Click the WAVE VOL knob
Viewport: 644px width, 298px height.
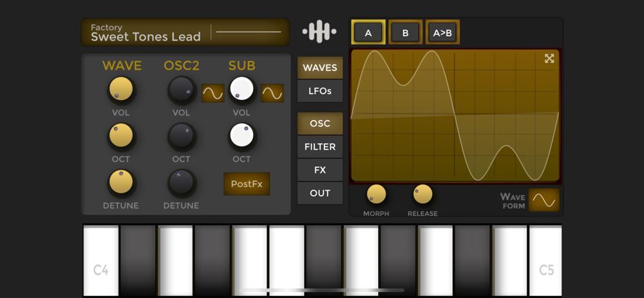tap(122, 89)
